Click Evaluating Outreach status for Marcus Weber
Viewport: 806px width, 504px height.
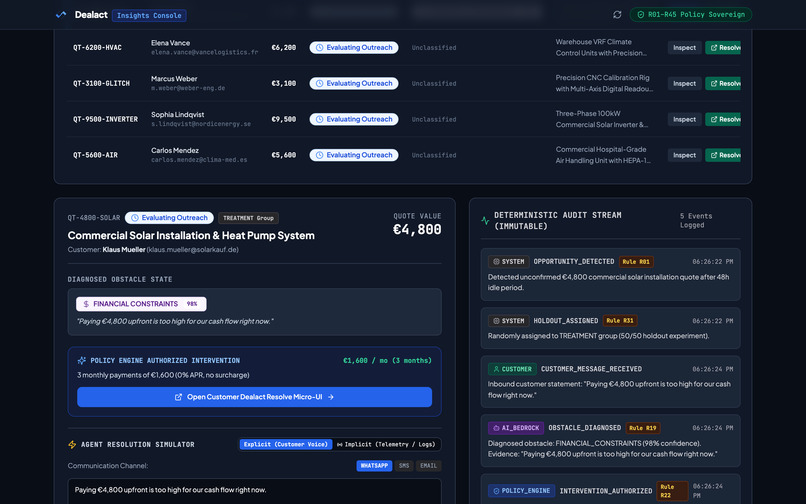tap(354, 83)
